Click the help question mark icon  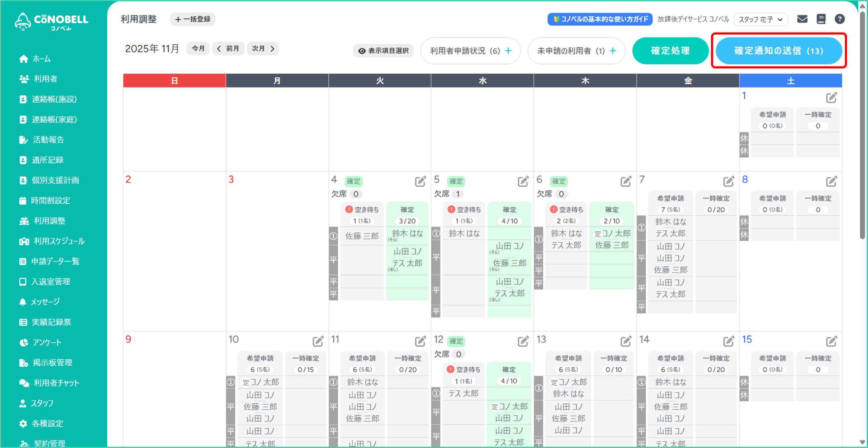[x=840, y=19]
